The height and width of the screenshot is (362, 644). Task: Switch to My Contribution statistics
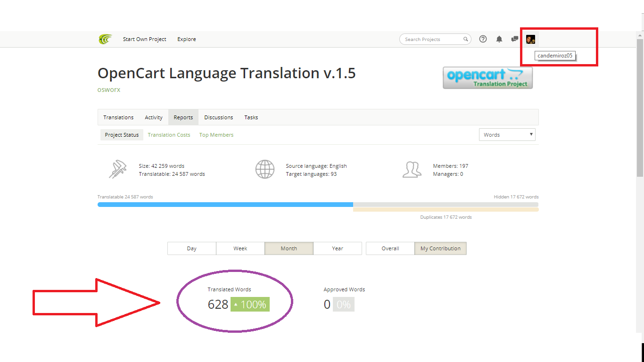(440, 248)
